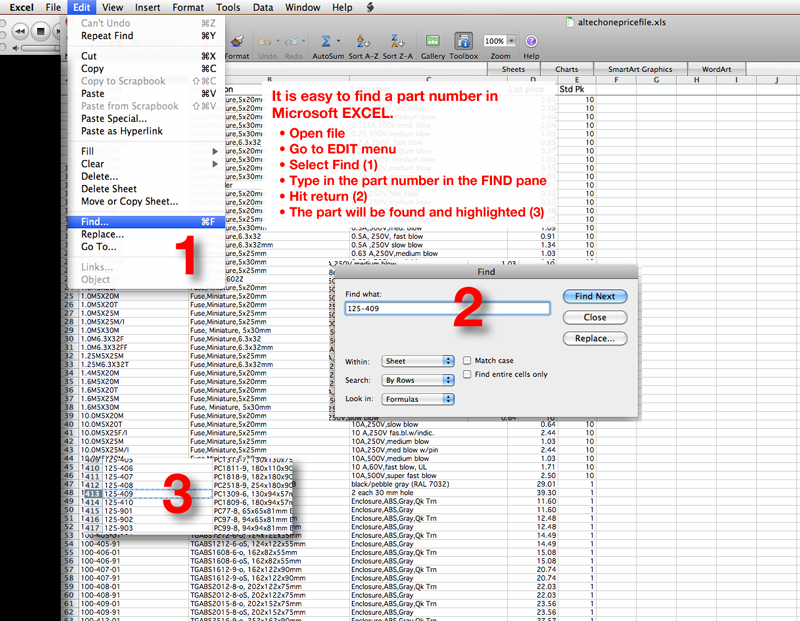Select Replace... in the Edit menu
Screen dimensions: 800x621
(x=146, y=234)
